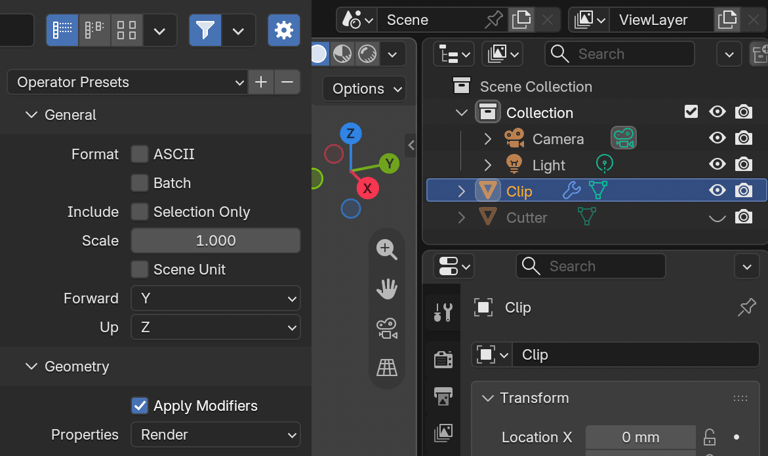Viewport: 768px width, 456px height.
Task: Open the Output properties tab
Action: (x=443, y=396)
